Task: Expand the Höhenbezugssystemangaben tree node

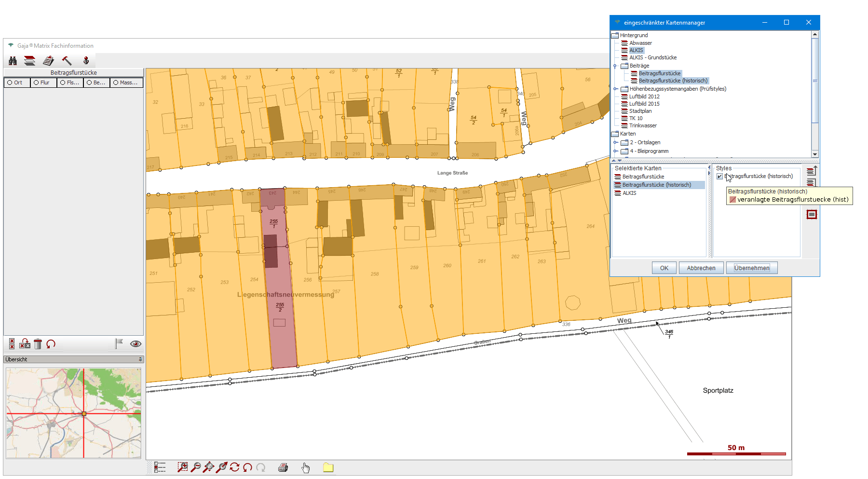Action: 616,89
